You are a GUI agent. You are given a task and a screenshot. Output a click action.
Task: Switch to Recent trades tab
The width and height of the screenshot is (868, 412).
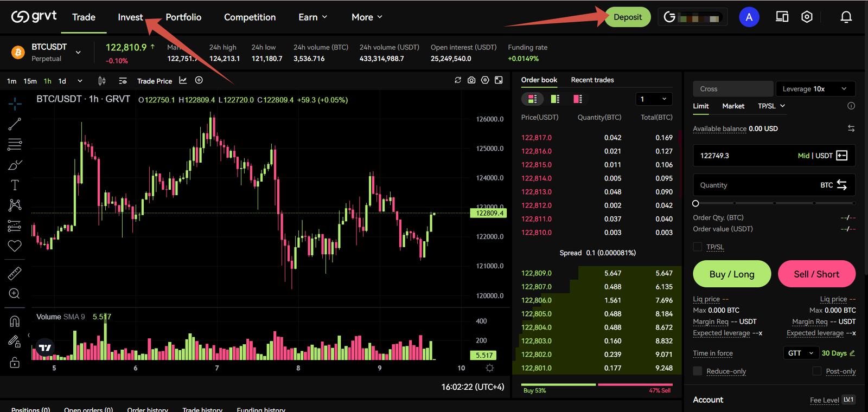tap(592, 80)
